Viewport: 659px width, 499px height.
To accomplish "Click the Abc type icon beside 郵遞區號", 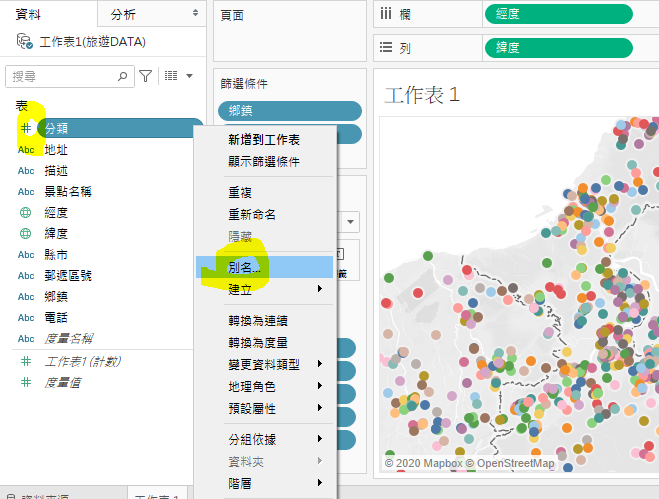I will point(26,276).
